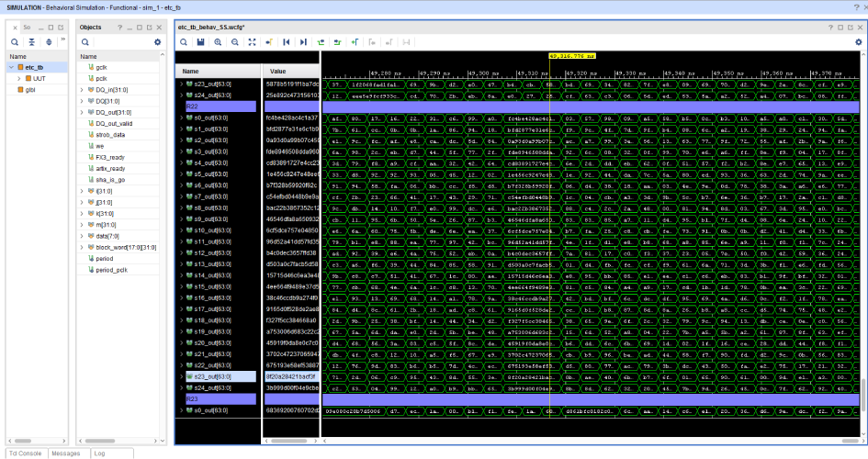Viewport: 868px width, 459px height.
Task: Switch to the Tcl Console tab
Action: [x=26, y=453]
